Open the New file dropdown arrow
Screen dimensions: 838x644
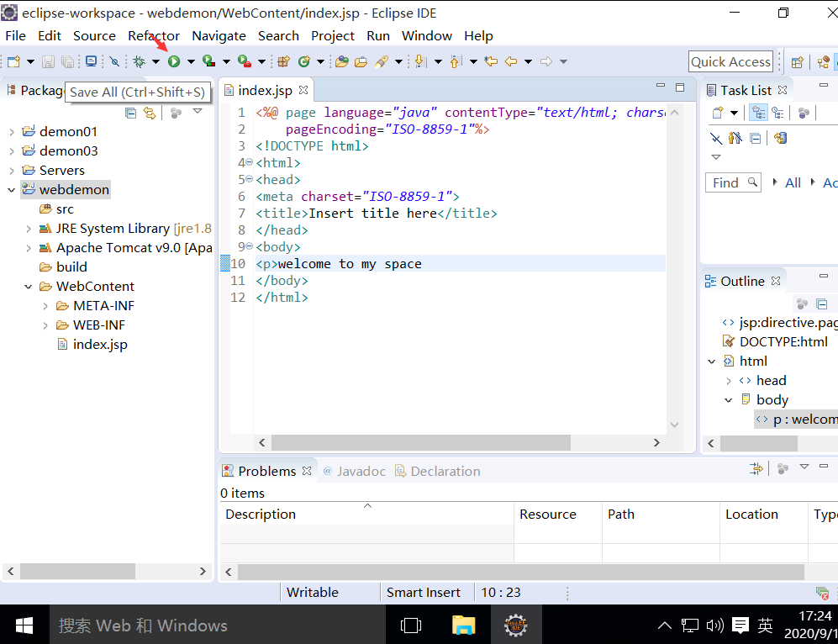click(30, 61)
